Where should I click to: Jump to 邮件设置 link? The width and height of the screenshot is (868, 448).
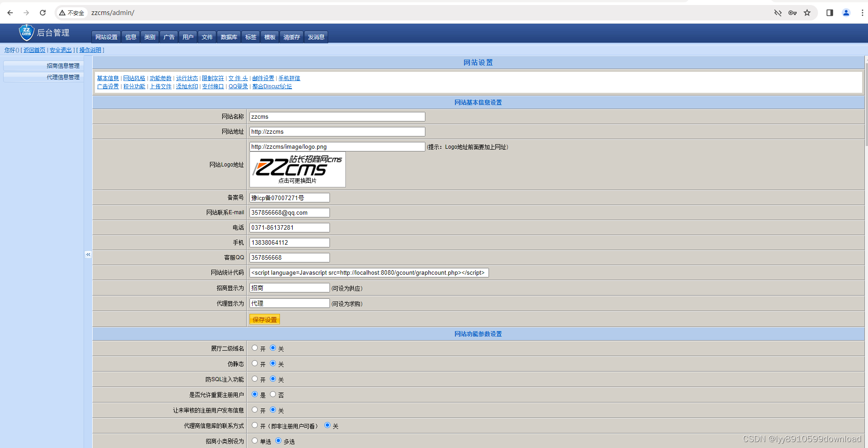[264, 78]
